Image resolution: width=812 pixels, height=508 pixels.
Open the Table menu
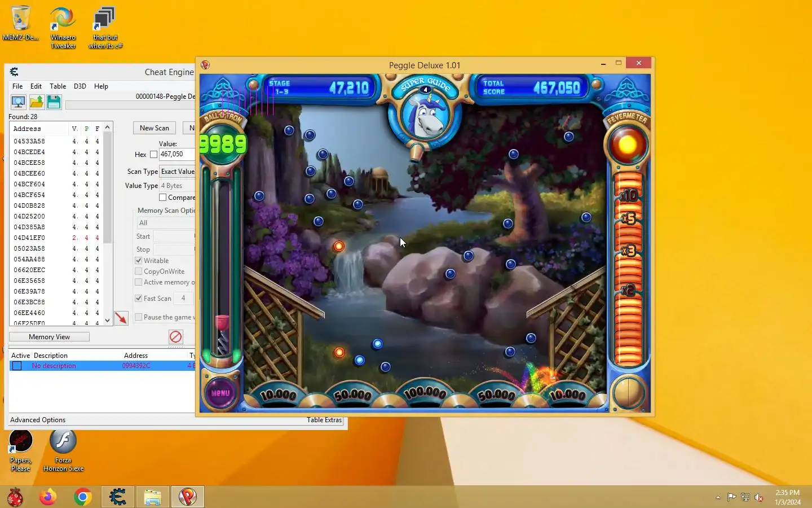click(58, 86)
